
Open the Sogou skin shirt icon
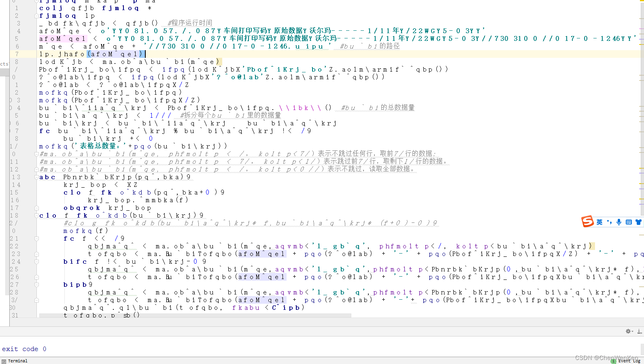tap(638, 222)
